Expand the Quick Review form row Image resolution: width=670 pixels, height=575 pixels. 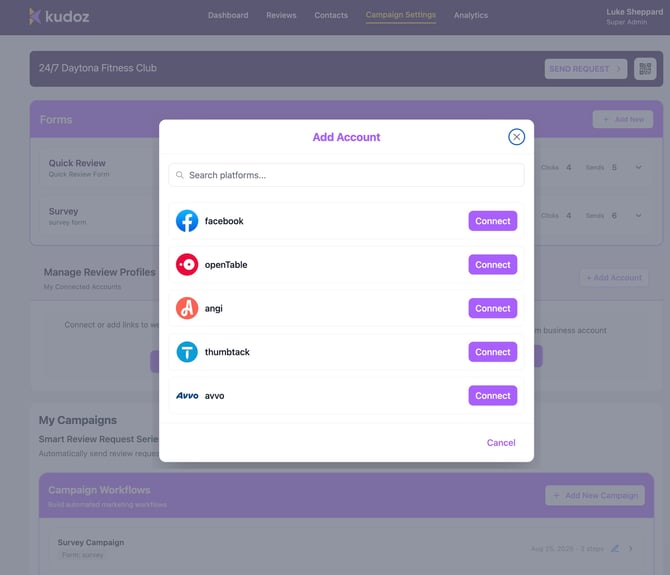(x=639, y=167)
